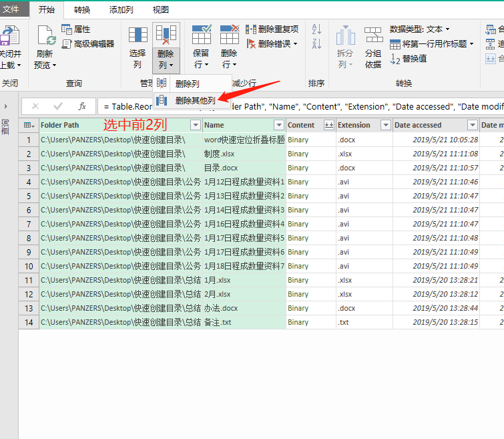Expand the collapsed queries pane arrow

click(5, 106)
